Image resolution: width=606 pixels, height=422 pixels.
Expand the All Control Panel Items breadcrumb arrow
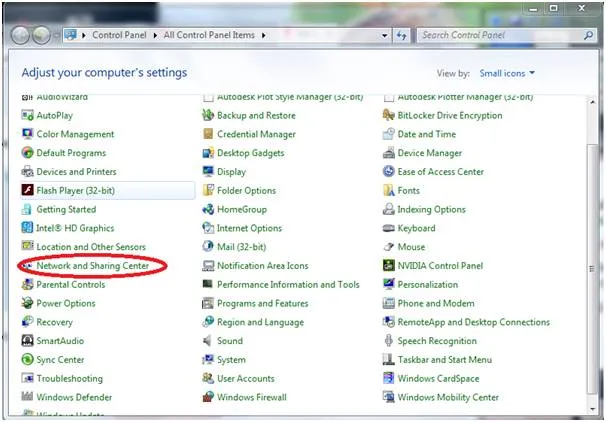coord(265,35)
